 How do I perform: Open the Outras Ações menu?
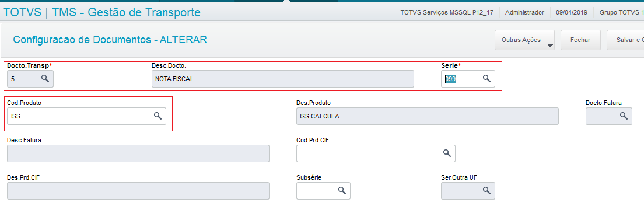click(524, 40)
